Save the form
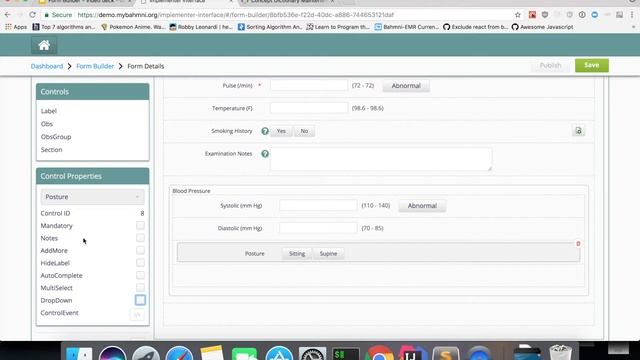This screenshot has width=640, height=360. coord(592,65)
